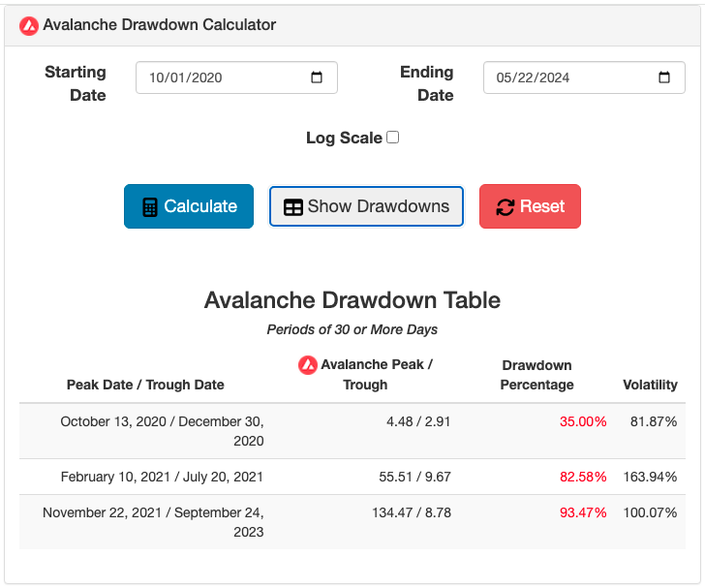The height and width of the screenshot is (588, 705).
Task: Click the Starting Date label
Action: 76,83
